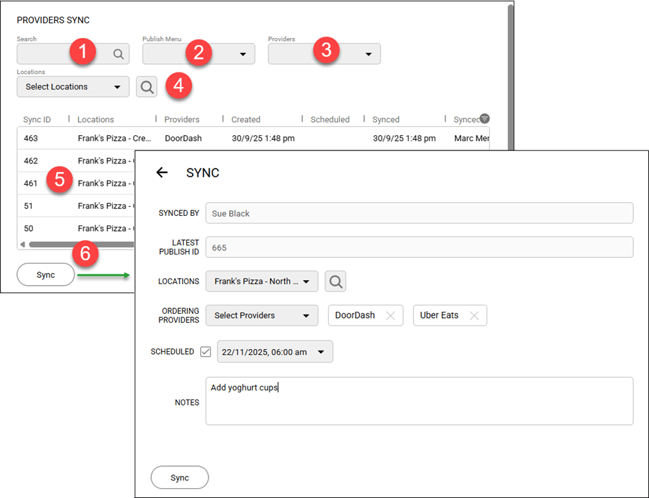The height and width of the screenshot is (498, 649).
Task: Click the Created column header
Action: tap(246, 120)
